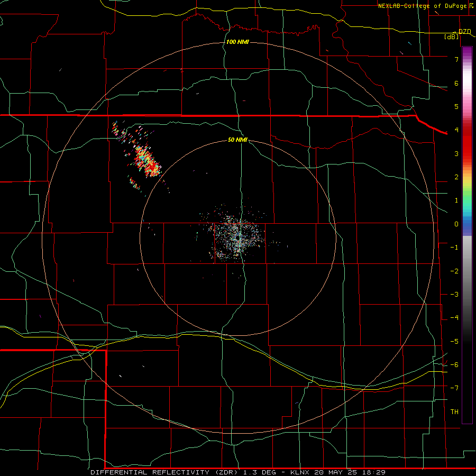Click the DZD label above the color scale
This screenshot has height=476, width=476.
pos(465,31)
